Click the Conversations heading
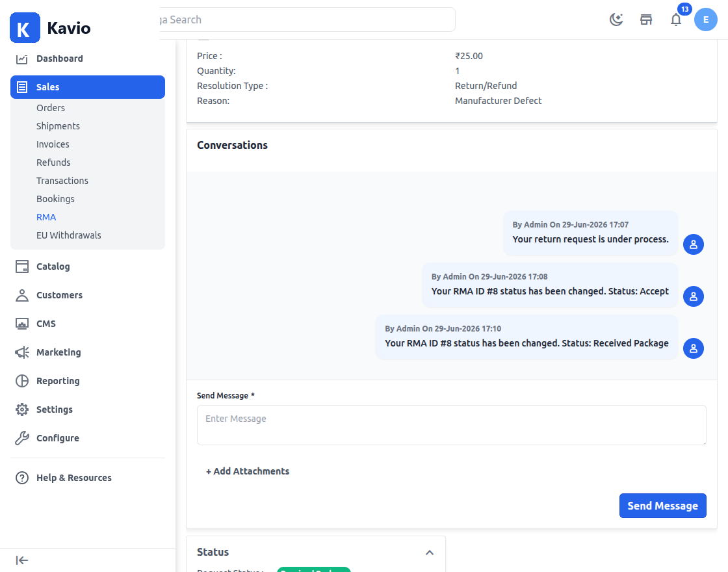 (232, 146)
